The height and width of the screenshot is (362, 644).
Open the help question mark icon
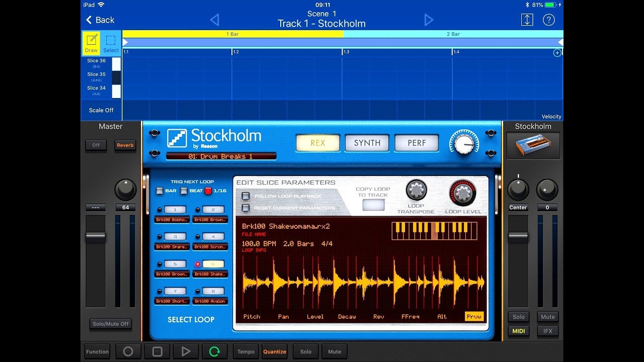point(549,20)
